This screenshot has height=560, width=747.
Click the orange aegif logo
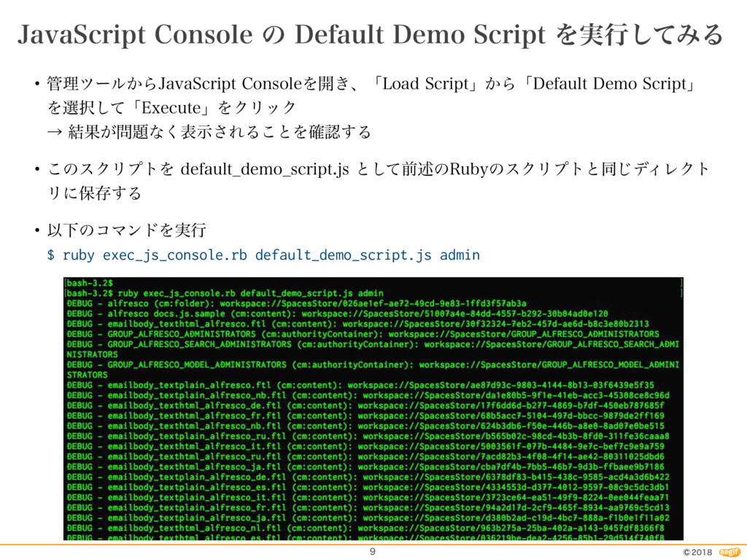pos(729,552)
